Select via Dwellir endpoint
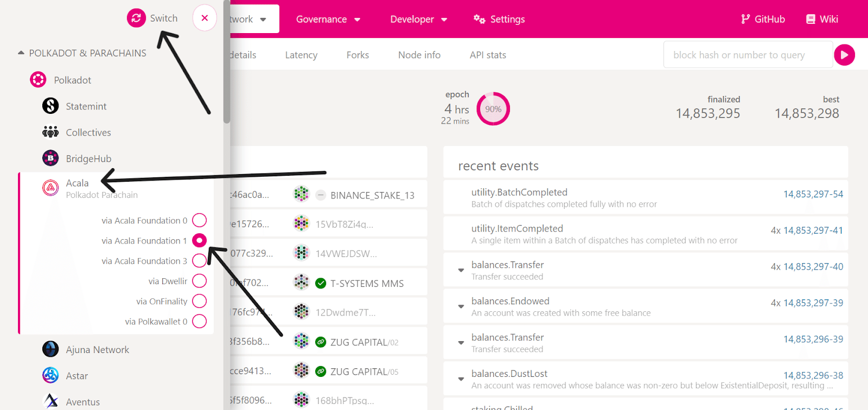Viewport: 868px width, 410px height. (199, 281)
